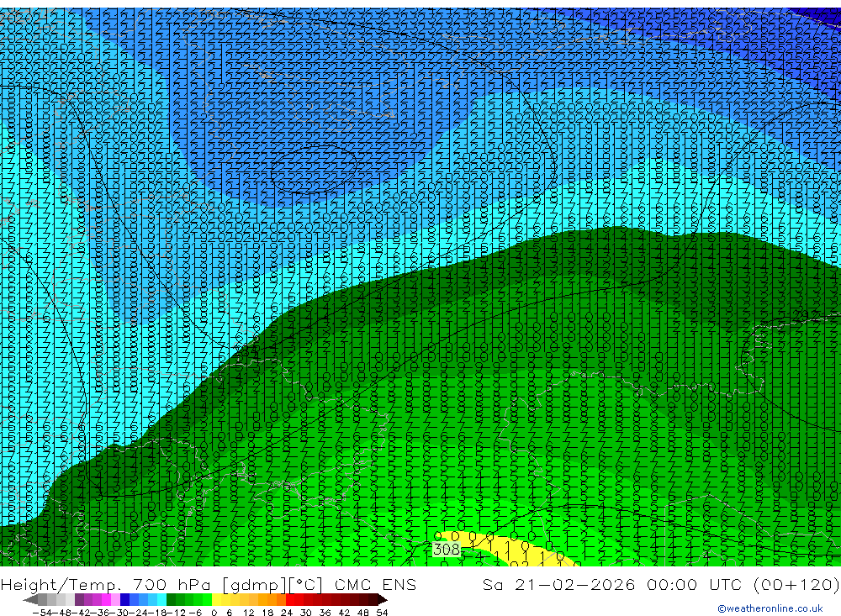The width and height of the screenshot is (841, 616).
Task: Pick the bright red swatch above 24
Action: click(290, 600)
